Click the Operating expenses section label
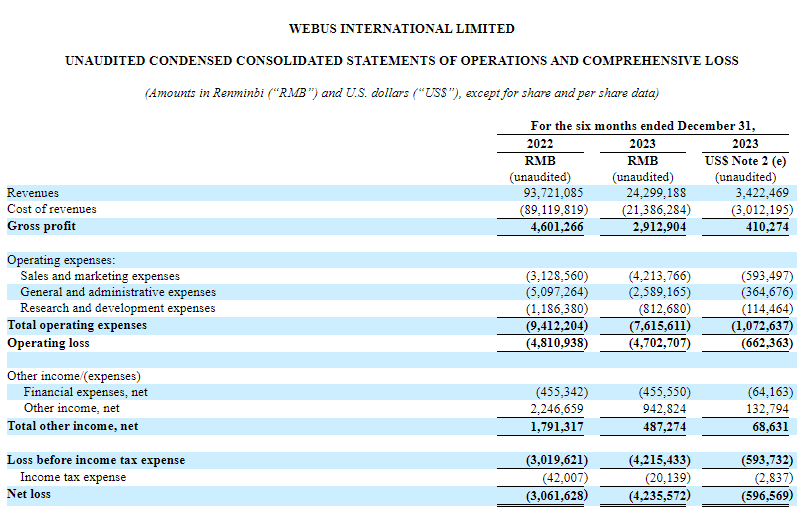This screenshot has width=802, height=515. [61, 259]
